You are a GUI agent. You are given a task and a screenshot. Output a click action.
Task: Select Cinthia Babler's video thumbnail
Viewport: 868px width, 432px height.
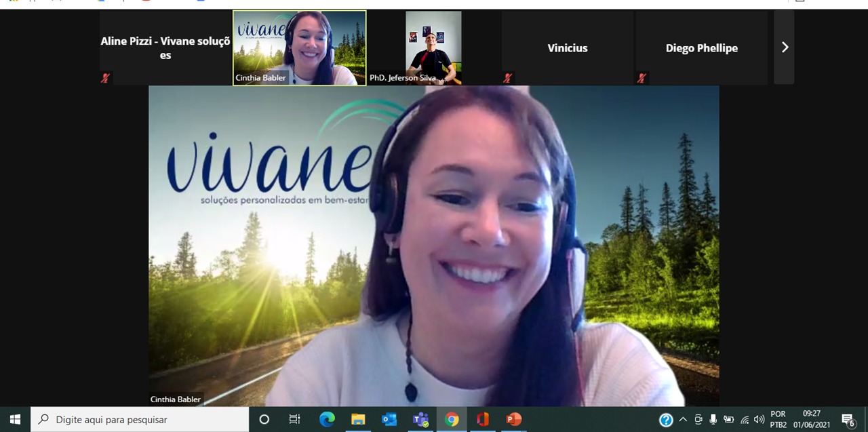point(300,47)
